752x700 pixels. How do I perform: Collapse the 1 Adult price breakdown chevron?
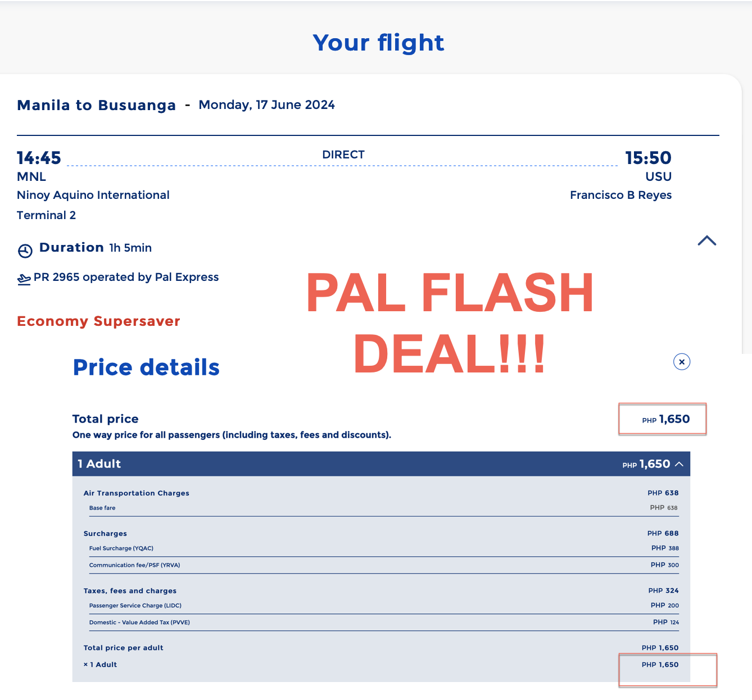(679, 464)
